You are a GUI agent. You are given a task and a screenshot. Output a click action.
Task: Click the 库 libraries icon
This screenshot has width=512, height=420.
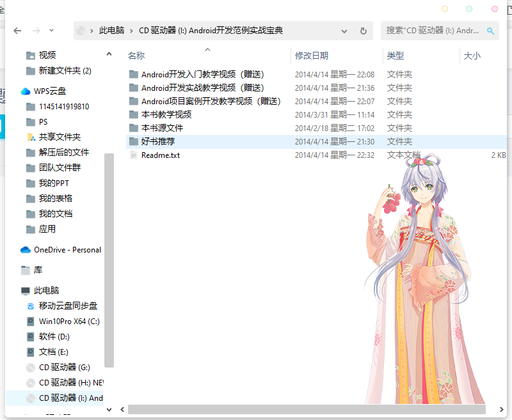tap(26, 270)
